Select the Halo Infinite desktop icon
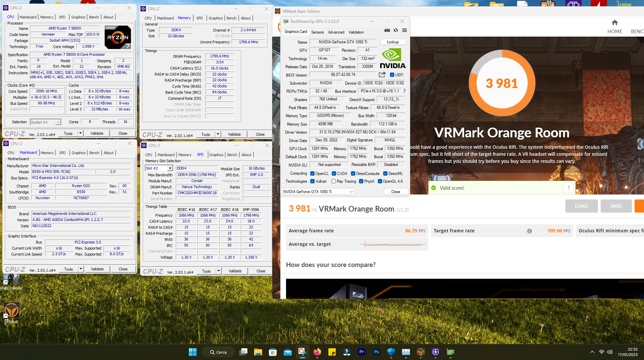Screen dimensions: 644x360 point(11,282)
